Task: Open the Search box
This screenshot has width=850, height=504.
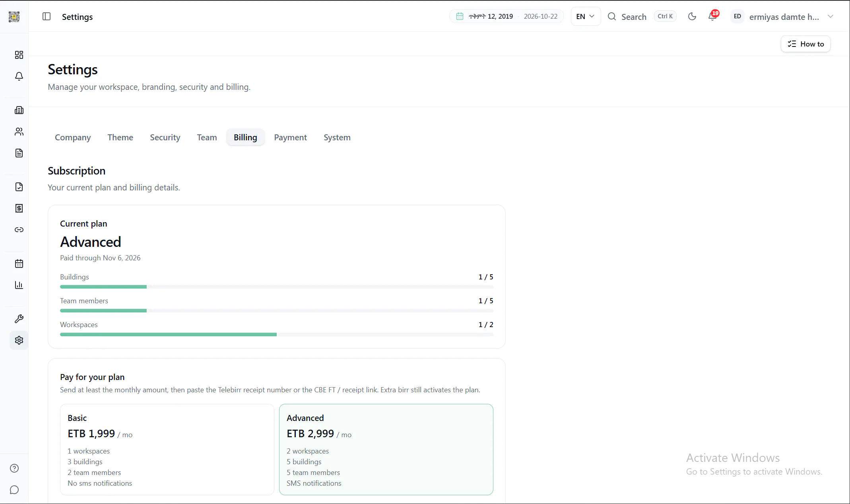Action: tap(642, 16)
